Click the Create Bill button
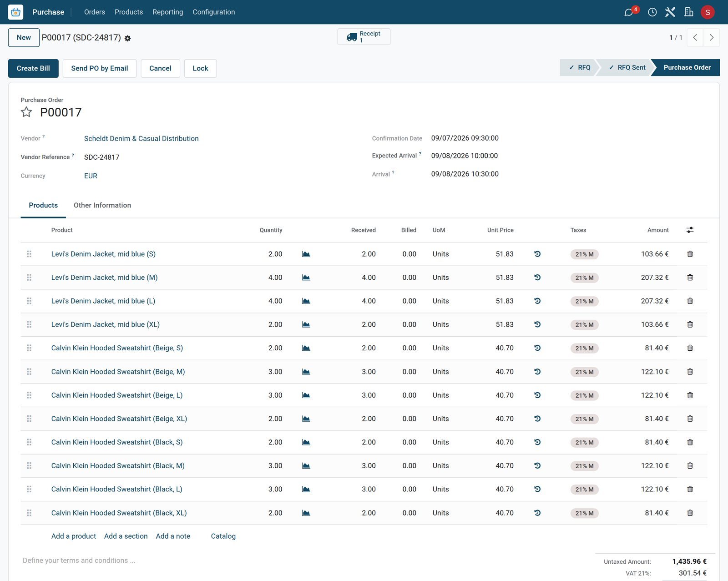The image size is (728, 581). pyautogui.click(x=33, y=68)
